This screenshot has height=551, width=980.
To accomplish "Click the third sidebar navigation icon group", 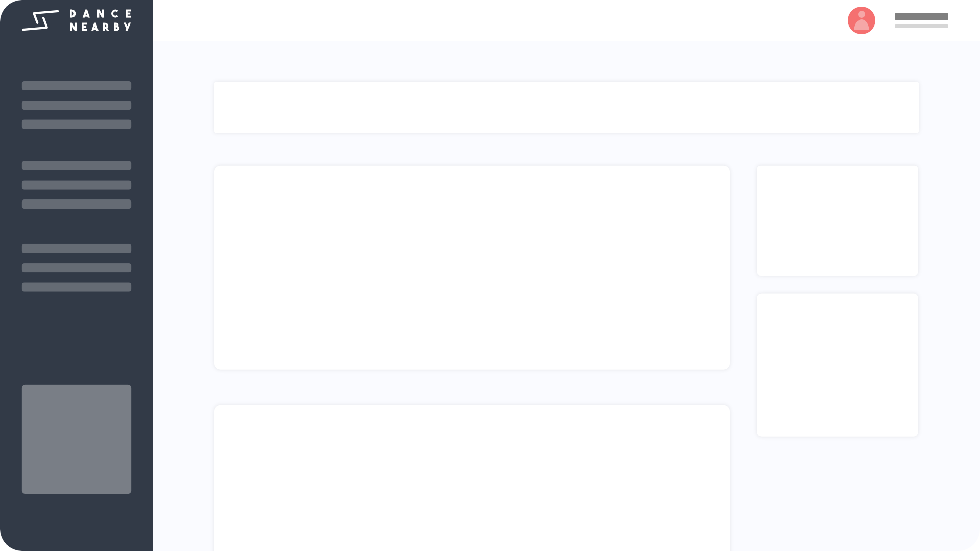I will point(76,268).
